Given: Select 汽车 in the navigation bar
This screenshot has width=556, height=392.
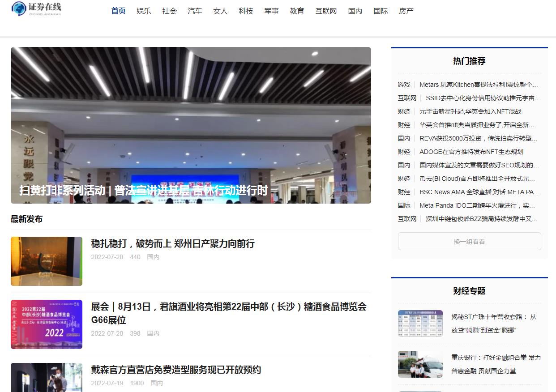Looking at the screenshot, I should point(195,11).
